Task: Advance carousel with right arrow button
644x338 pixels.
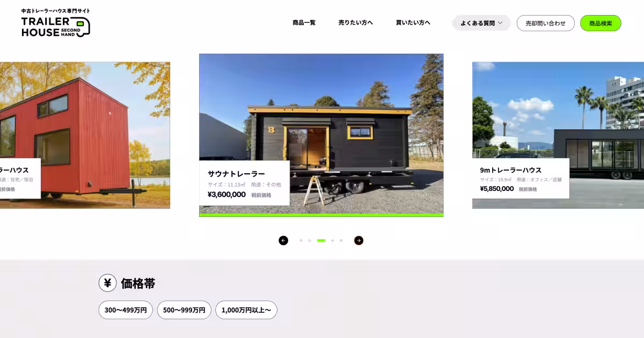Action: 358,240
